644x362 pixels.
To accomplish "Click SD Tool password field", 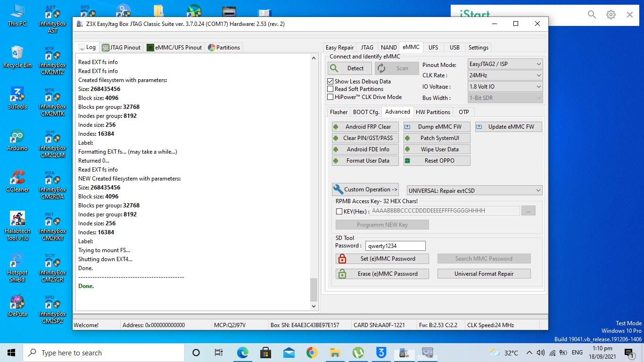I will (396, 246).
